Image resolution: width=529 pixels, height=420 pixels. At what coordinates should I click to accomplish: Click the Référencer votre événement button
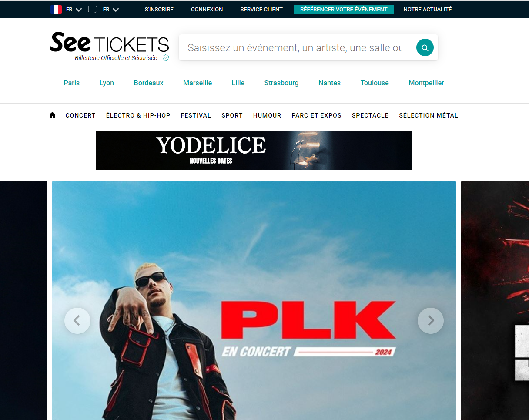[x=344, y=10]
